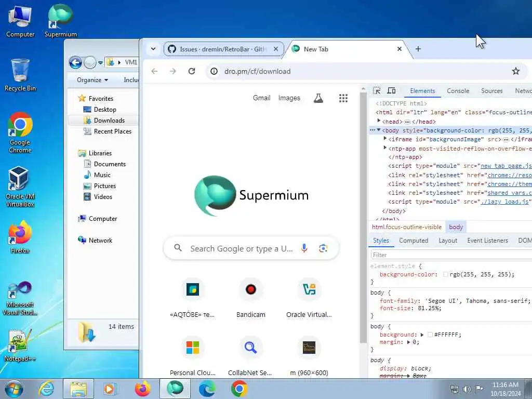Open the tab search dropdown
The width and height of the screenshot is (532, 399).
(153, 49)
